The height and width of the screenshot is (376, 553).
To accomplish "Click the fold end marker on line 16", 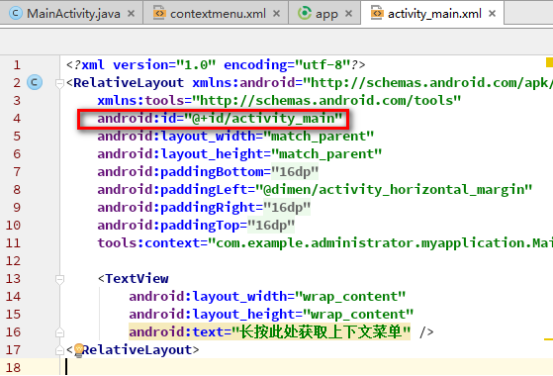I will pos(59,332).
